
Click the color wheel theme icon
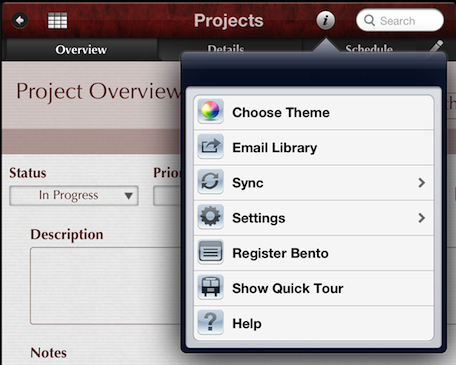pos(210,111)
